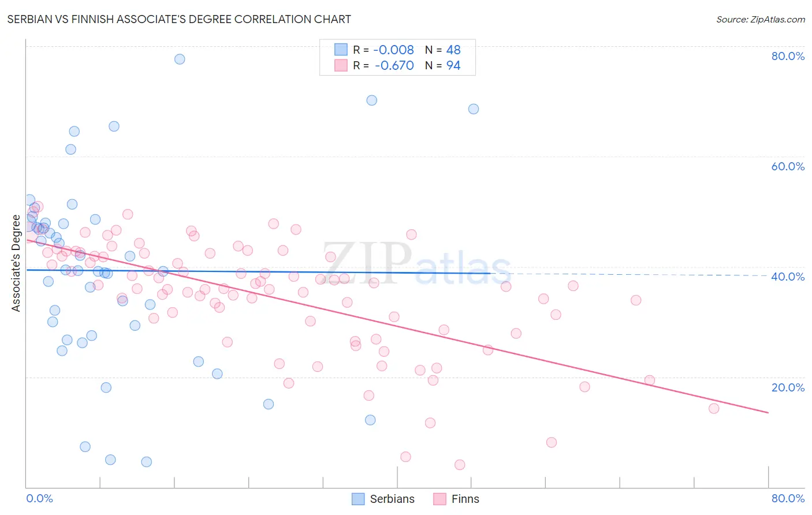Click the chart title text
Image resolution: width=812 pixels, height=515 pixels.
179,19
